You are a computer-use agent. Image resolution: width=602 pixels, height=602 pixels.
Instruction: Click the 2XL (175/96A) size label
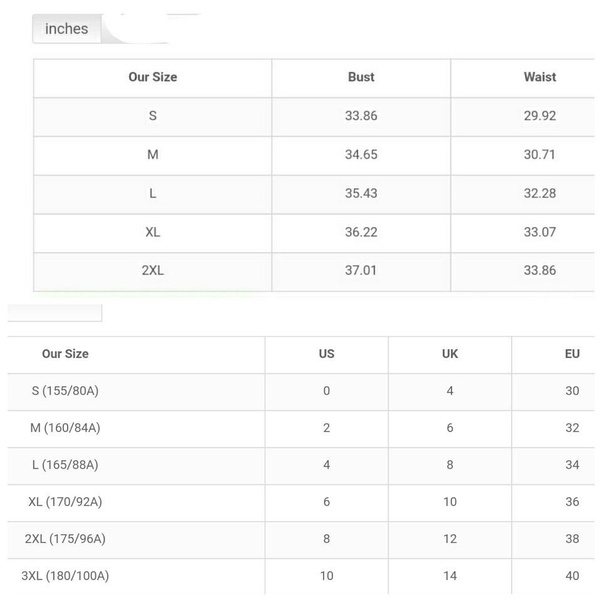pos(65,539)
